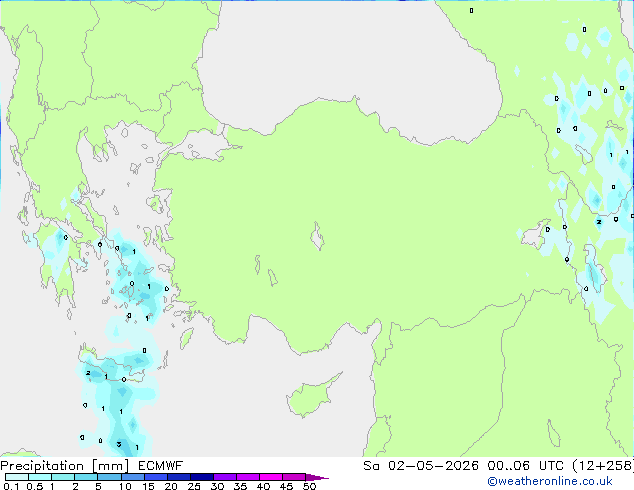
Task: Click the '10' legend scale label
Action: tap(125, 486)
